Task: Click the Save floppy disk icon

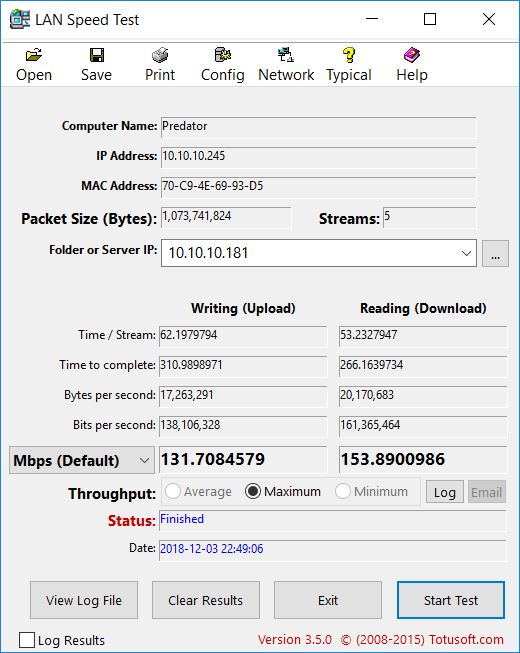Action: 97,55
